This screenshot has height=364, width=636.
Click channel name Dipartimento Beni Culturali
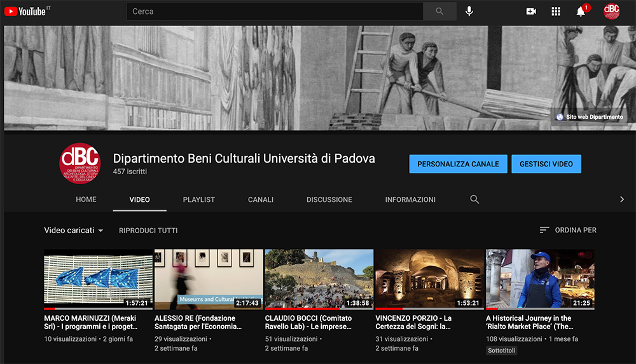point(244,158)
